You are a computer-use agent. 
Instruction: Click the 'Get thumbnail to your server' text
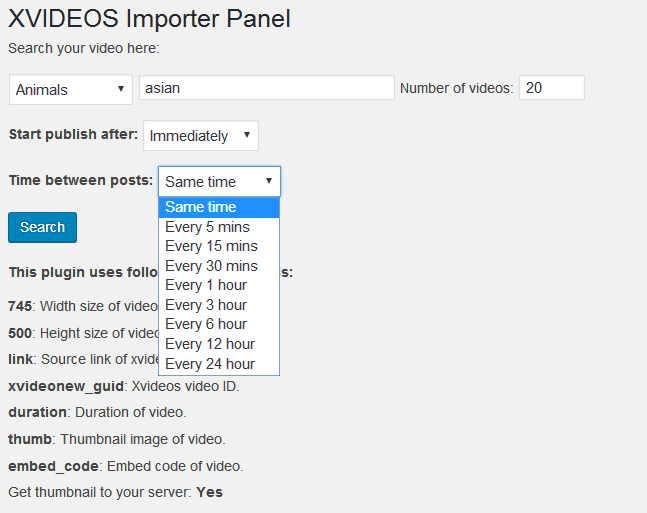click(x=100, y=492)
